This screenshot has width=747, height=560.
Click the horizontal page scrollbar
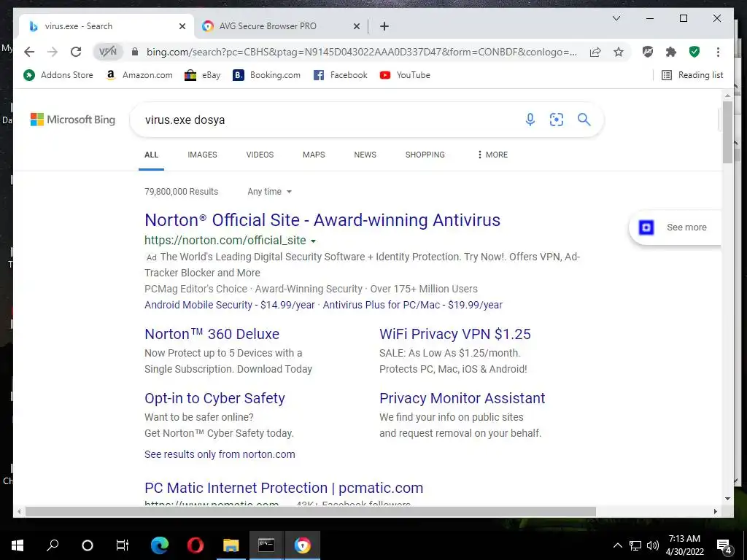coord(310,511)
